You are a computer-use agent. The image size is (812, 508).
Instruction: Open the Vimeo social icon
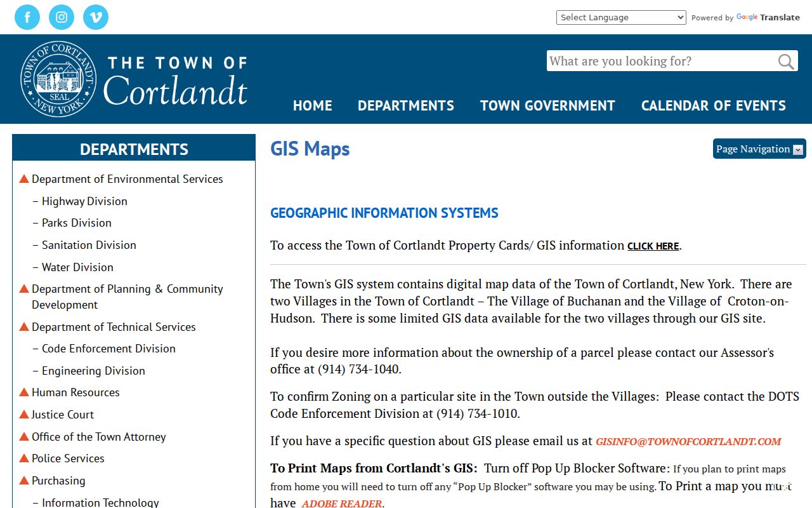(96, 17)
